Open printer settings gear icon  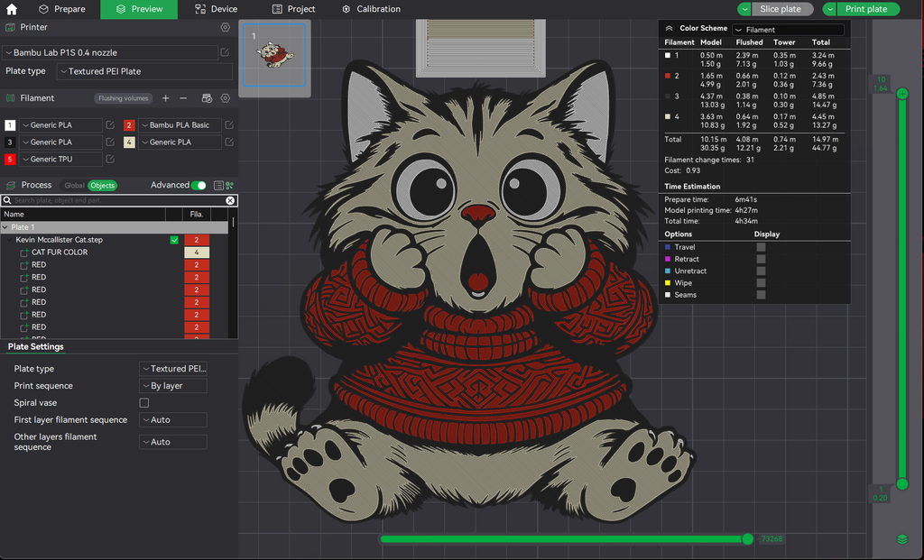coord(225,27)
